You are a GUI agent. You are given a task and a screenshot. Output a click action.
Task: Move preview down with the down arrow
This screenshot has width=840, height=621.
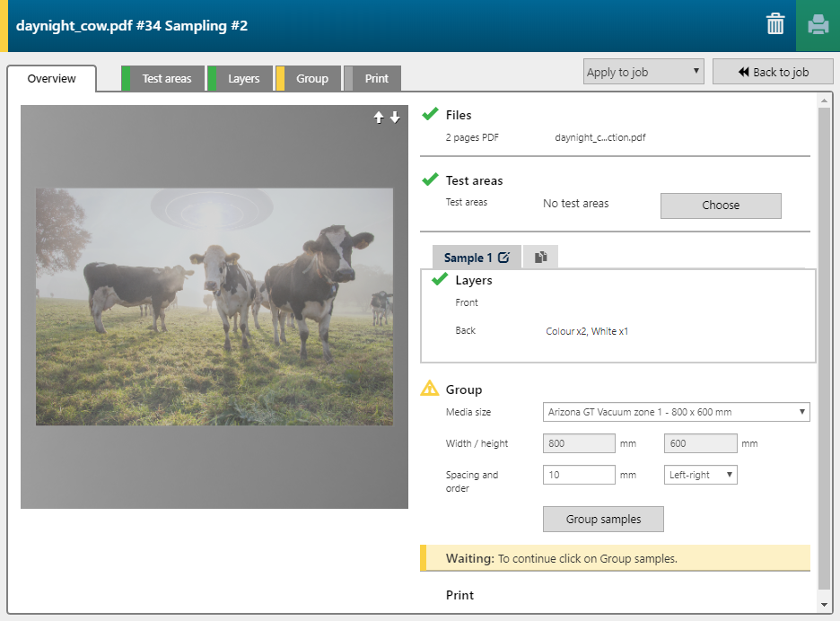coord(395,118)
